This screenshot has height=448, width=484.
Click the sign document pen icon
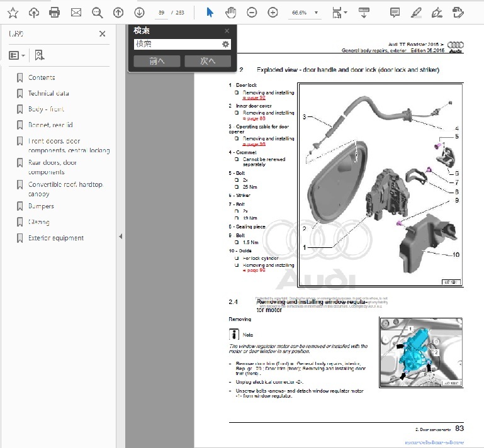[437, 13]
